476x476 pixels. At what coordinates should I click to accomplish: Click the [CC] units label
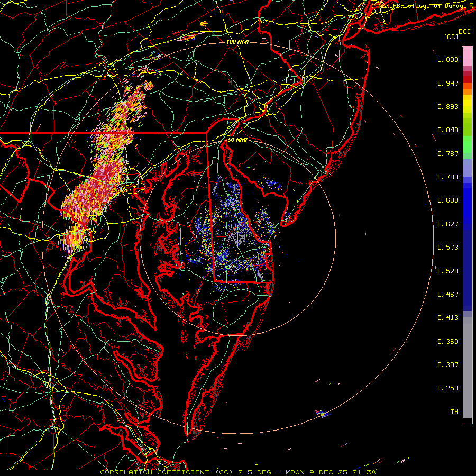(x=452, y=36)
